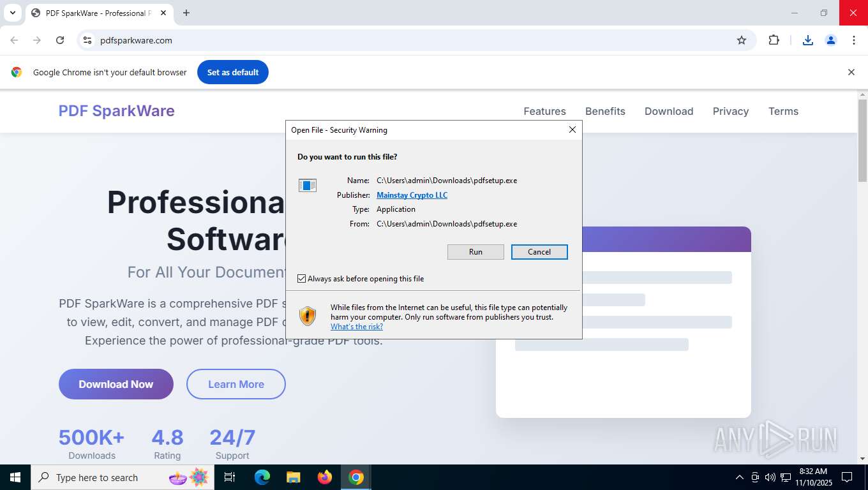
Task: Click the page vertical scrollbar thumb
Action: coord(862,140)
